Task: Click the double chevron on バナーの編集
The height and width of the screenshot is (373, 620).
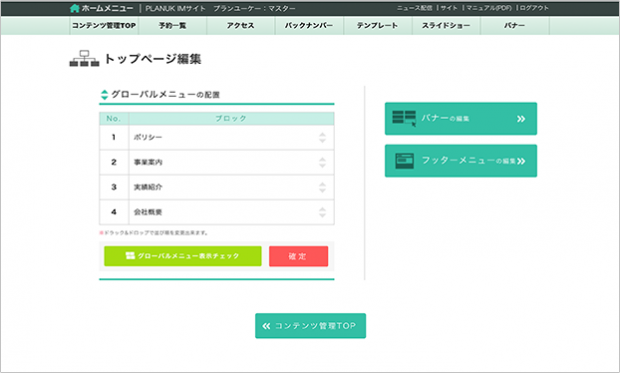Action: coord(521,119)
